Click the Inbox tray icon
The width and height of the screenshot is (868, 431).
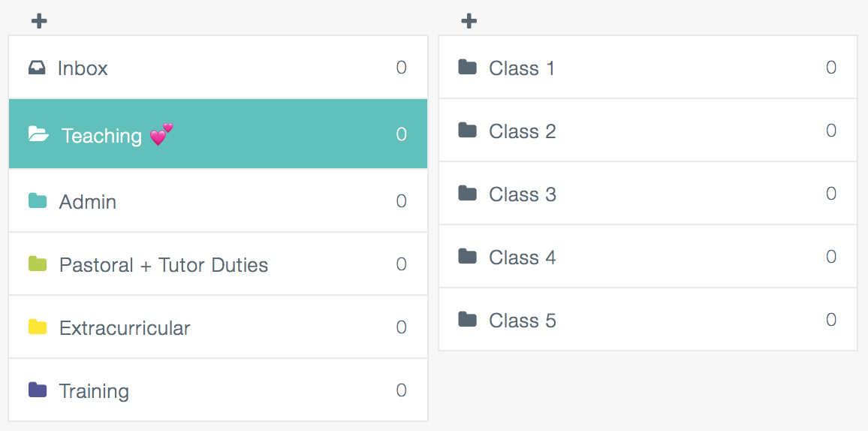pos(37,68)
